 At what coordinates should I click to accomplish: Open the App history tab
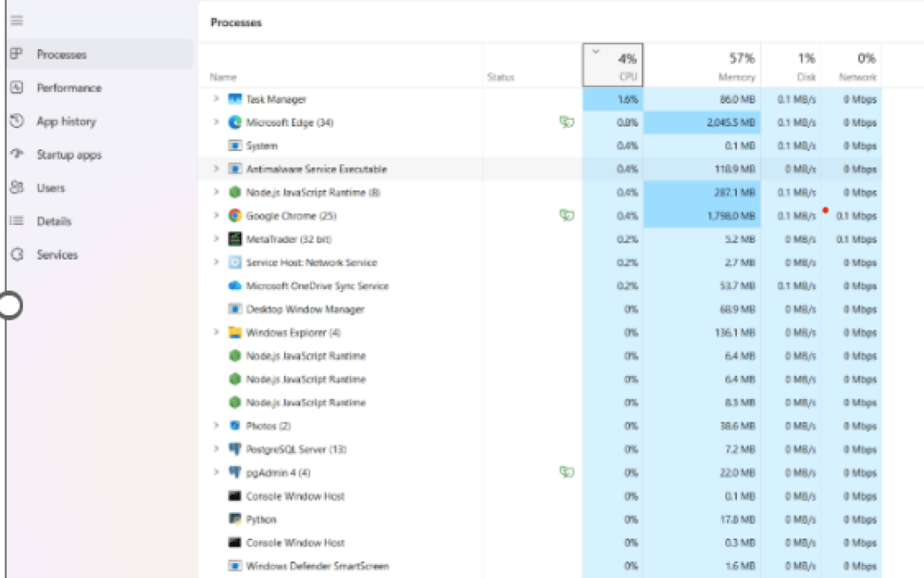pyautogui.click(x=100, y=121)
